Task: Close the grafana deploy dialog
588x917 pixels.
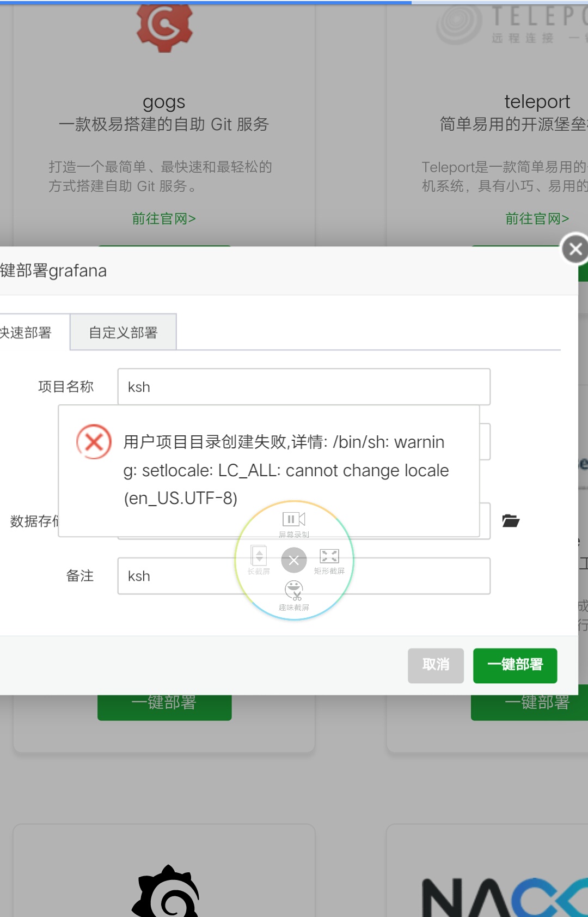Action: pyautogui.click(x=575, y=249)
